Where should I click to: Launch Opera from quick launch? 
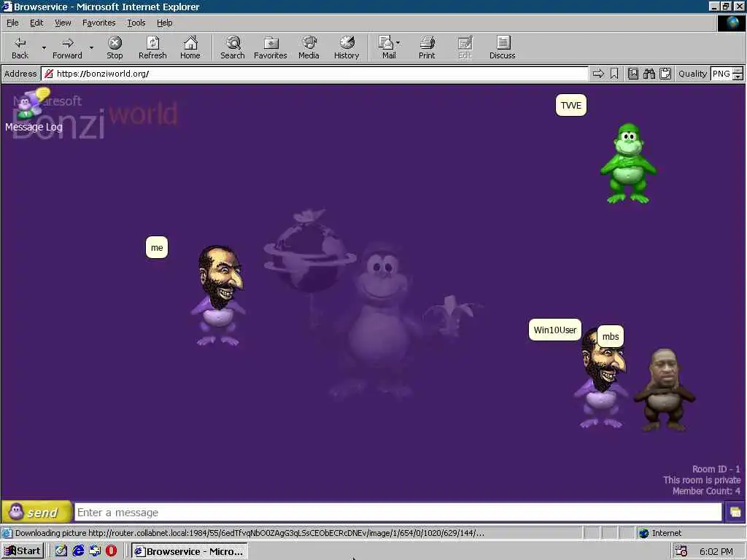tap(111, 551)
